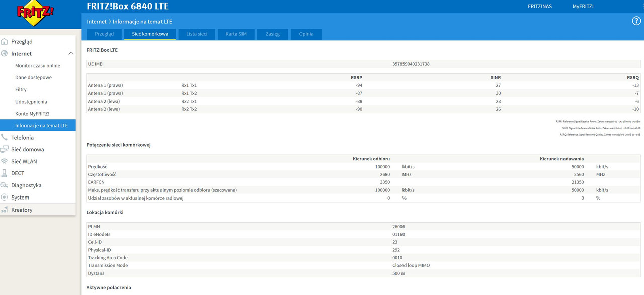This screenshot has width=644, height=295.
Task: Click the ID eNodeB value 01160
Action: click(x=398, y=234)
